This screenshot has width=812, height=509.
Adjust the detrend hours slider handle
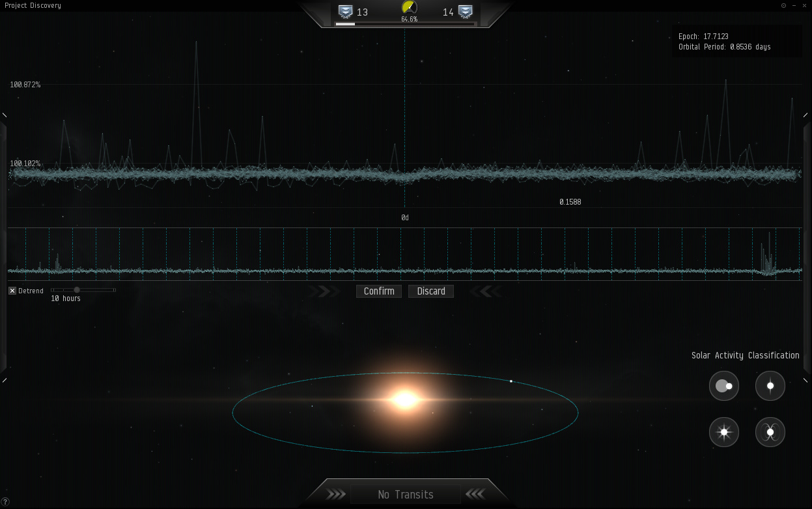pos(76,289)
